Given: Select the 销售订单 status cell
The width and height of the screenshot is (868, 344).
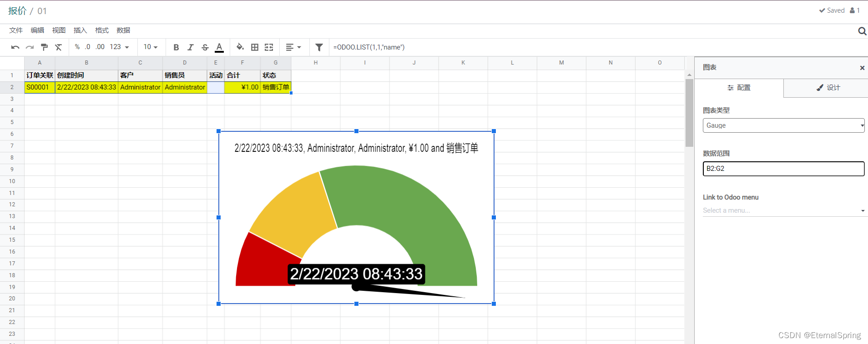Looking at the screenshot, I should (x=276, y=87).
